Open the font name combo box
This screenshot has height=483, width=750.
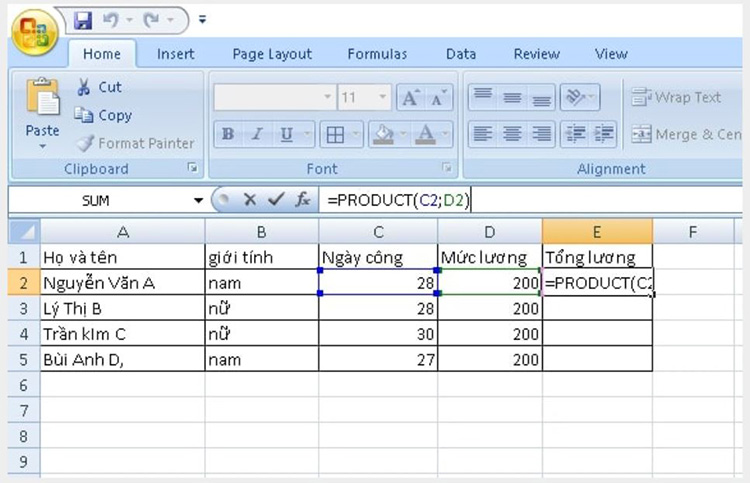click(274, 97)
